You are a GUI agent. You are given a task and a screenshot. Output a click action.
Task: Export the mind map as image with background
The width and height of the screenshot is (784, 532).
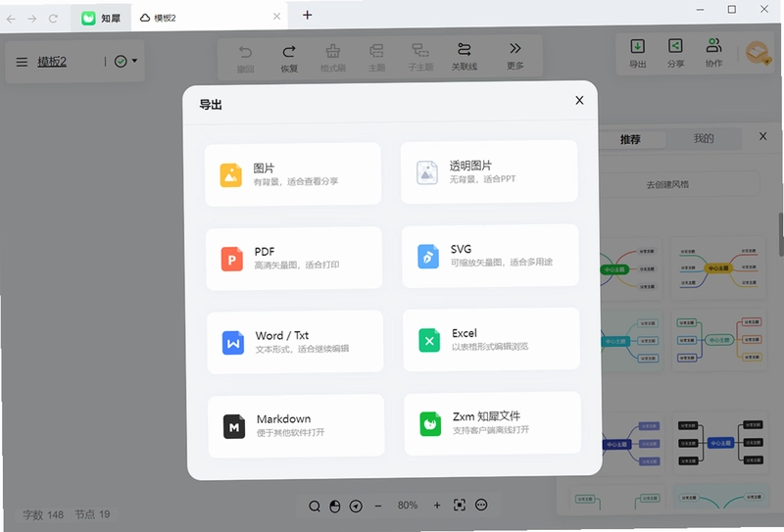[293, 174]
